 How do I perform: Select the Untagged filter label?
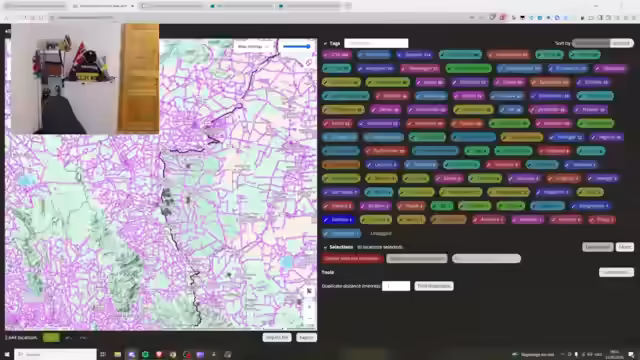(381, 233)
